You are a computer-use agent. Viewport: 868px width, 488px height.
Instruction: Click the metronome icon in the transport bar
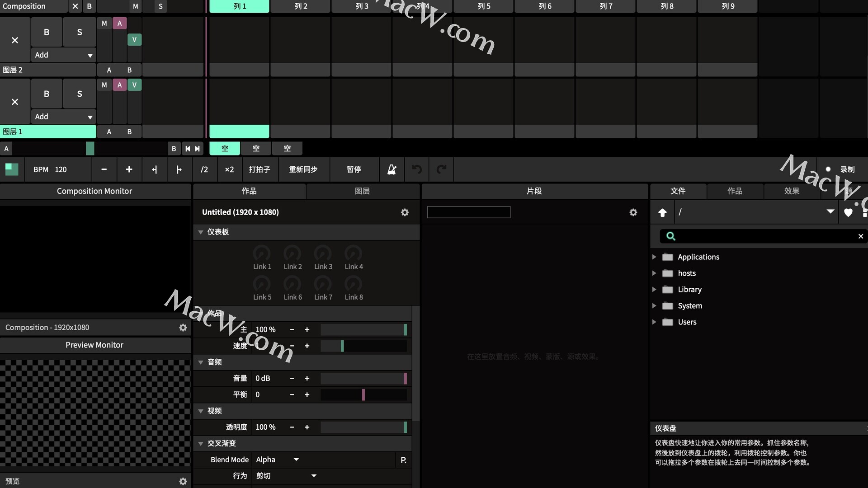[x=392, y=169]
